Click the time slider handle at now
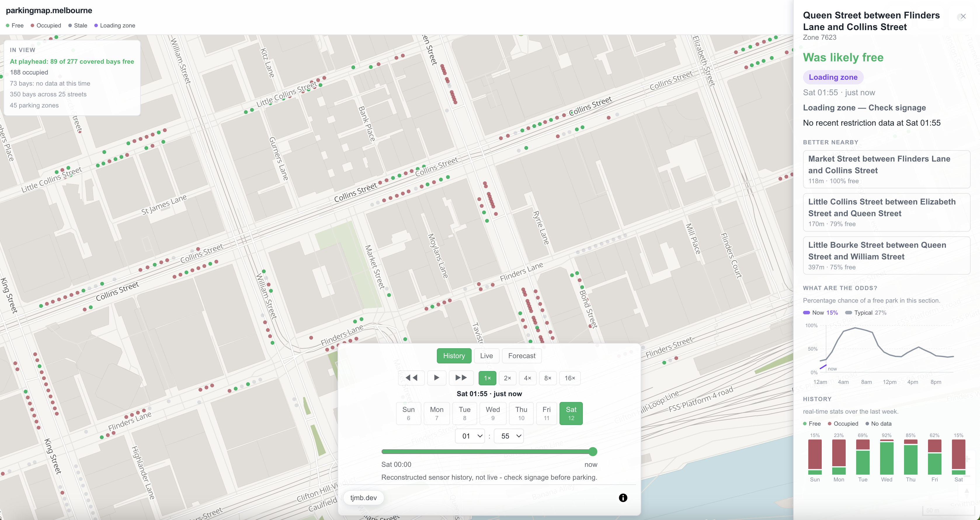Screen dimensions: 980x520 pos(593,451)
